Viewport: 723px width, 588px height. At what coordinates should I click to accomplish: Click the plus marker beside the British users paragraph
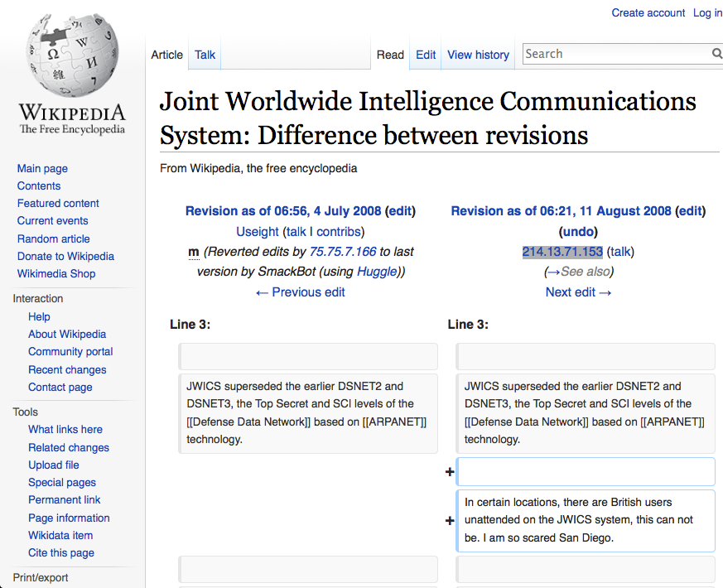(x=450, y=521)
